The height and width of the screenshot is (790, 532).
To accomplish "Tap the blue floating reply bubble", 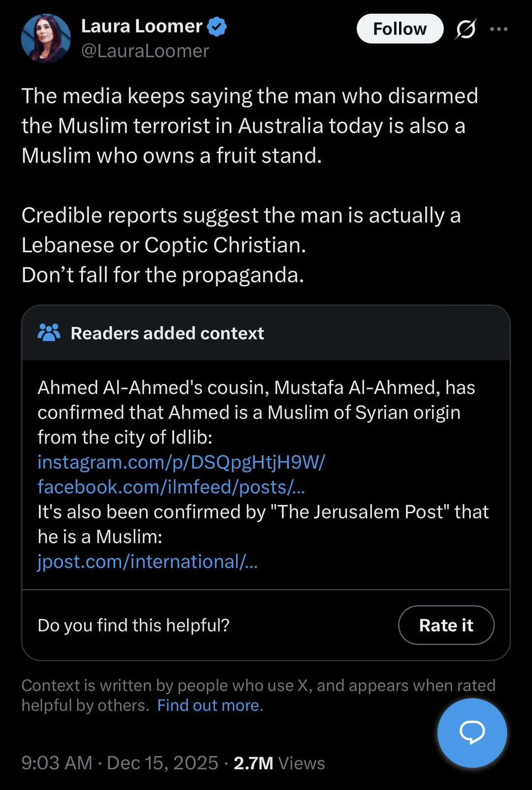I will click(x=472, y=732).
